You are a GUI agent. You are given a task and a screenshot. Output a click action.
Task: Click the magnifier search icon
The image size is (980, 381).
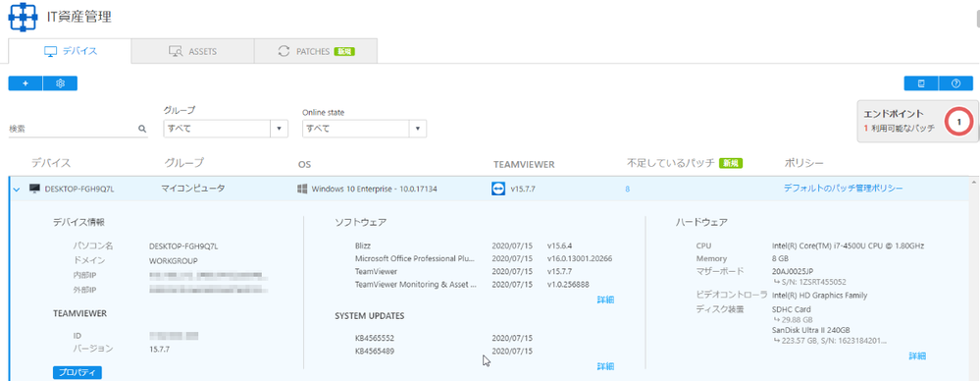142,129
